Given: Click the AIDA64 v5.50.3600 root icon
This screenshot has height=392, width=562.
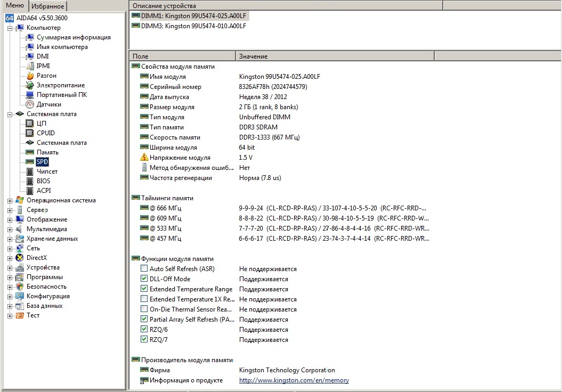Looking at the screenshot, I should pyautogui.click(x=10, y=18).
